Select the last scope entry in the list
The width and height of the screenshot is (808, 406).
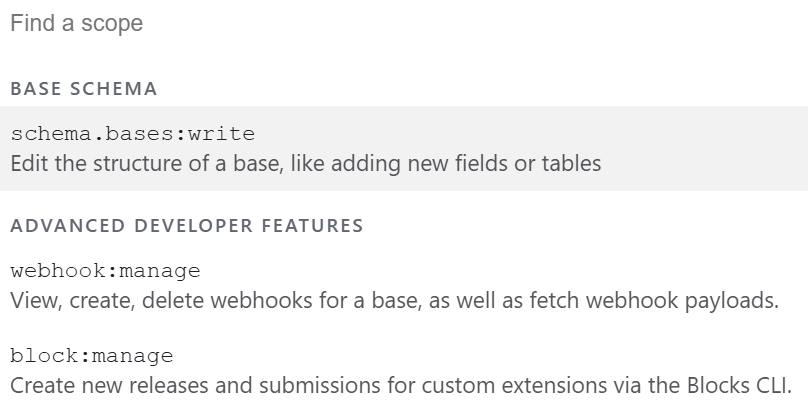pos(400,371)
